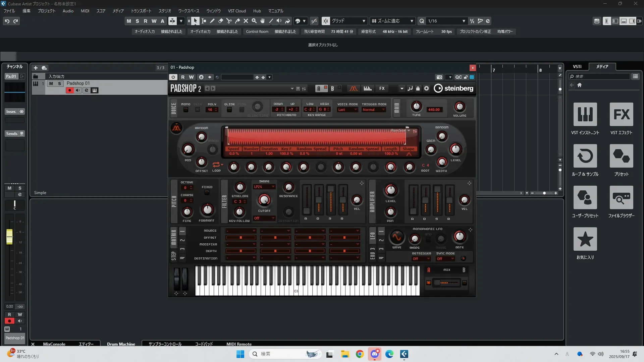Click the add track plus button
The image size is (644, 362).
tap(36, 68)
